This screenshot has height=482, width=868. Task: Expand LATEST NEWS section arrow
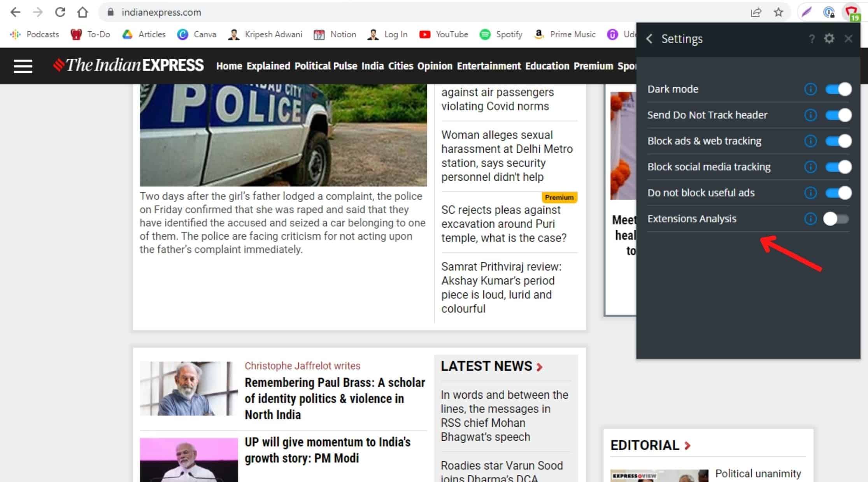click(539, 367)
